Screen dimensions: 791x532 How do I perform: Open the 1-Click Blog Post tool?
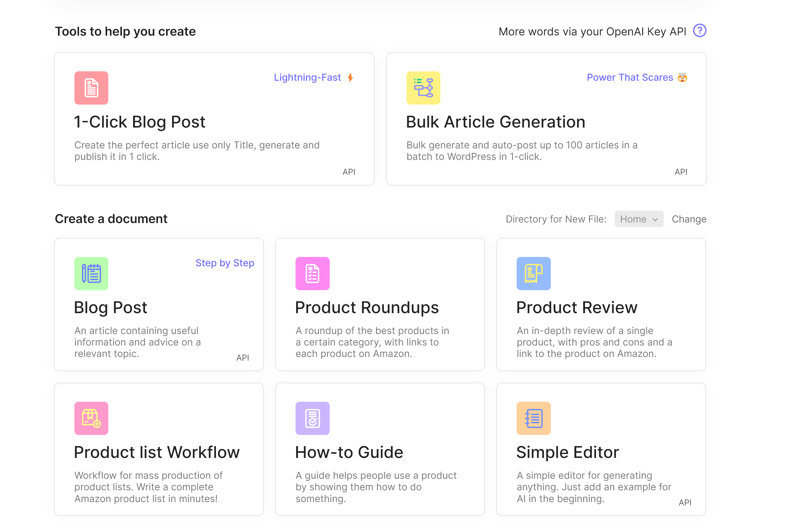coord(214,119)
